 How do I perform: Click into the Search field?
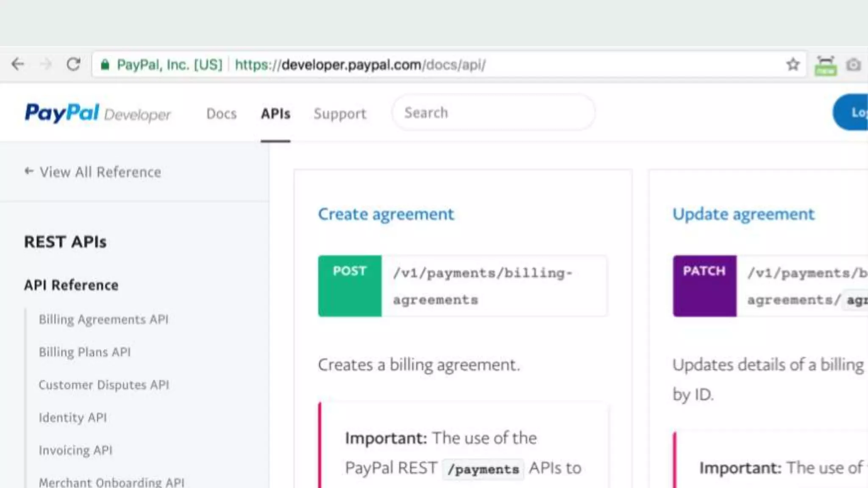(x=494, y=113)
